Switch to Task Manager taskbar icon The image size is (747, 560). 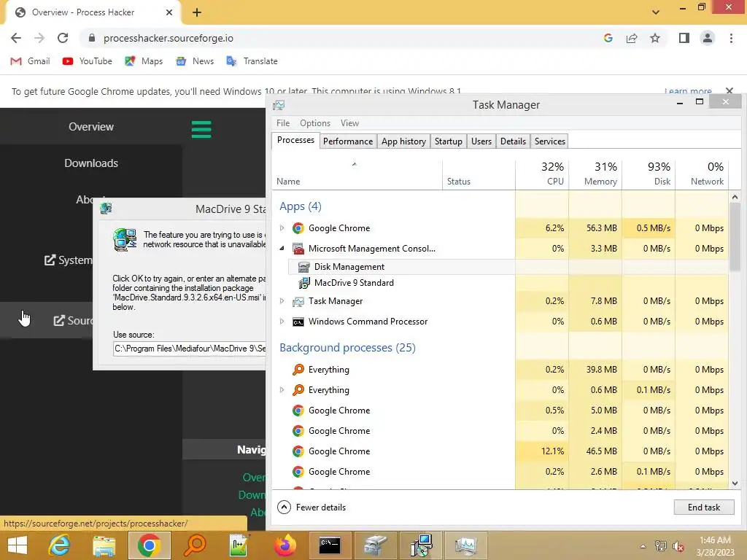click(x=465, y=545)
